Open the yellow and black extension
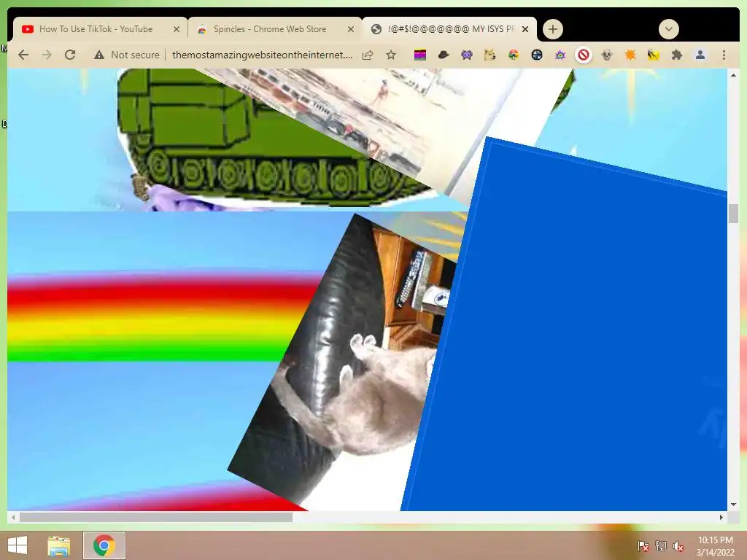The image size is (747, 560). click(654, 55)
